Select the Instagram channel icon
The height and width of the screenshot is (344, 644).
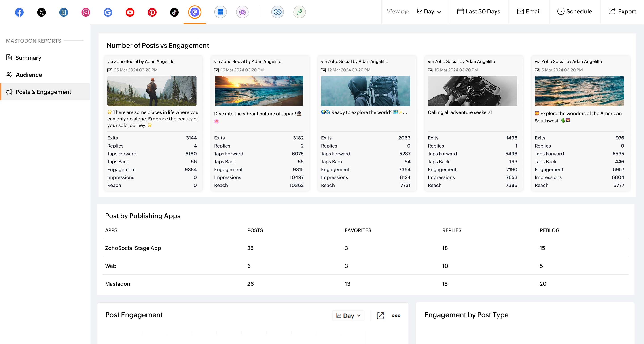86,12
